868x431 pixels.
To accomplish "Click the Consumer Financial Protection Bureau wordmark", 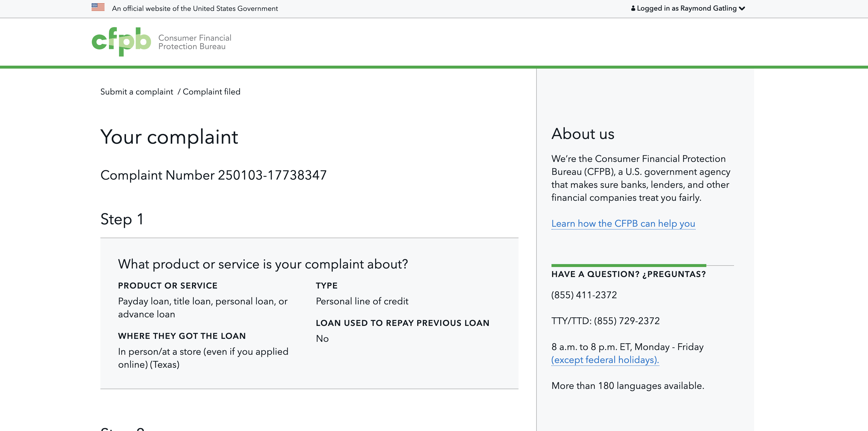I will 195,42.
